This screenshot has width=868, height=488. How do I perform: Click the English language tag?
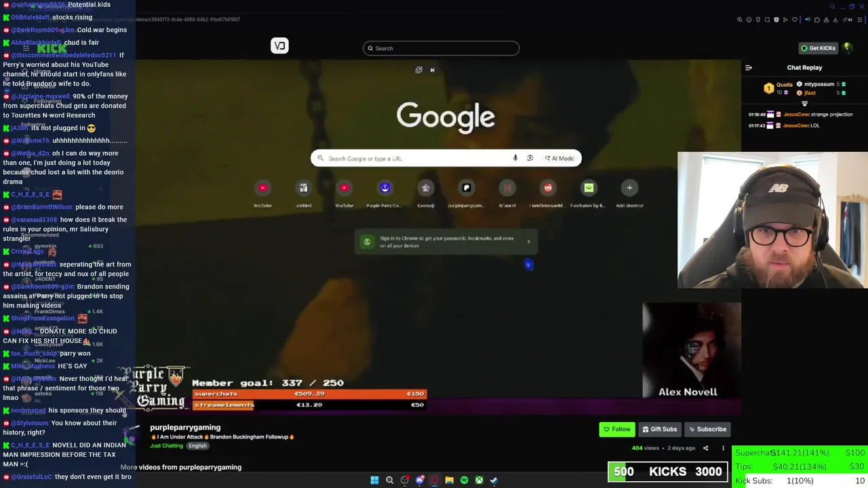197,446
